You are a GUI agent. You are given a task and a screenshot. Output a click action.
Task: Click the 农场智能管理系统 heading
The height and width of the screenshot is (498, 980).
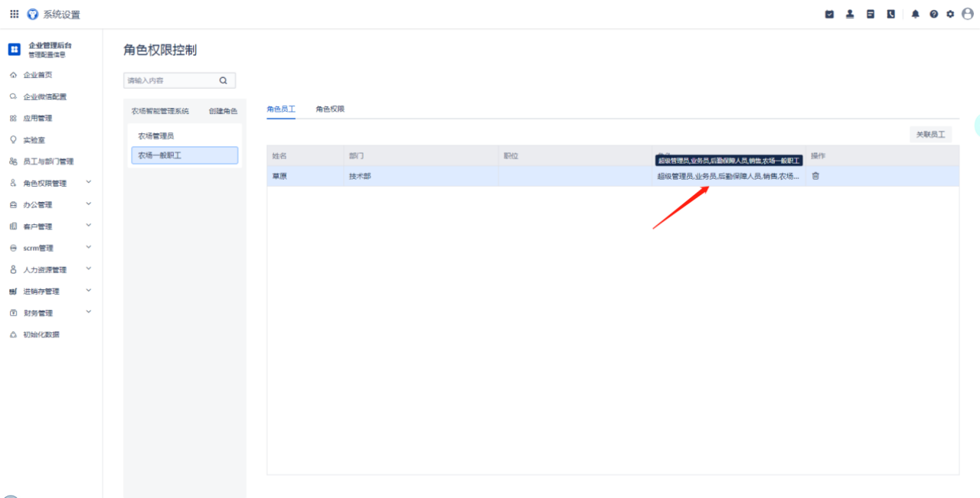point(160,112)
